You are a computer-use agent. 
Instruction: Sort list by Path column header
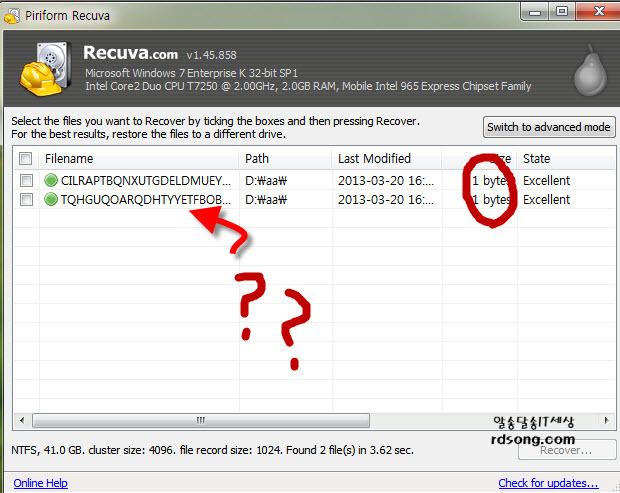(x=257, y=159)
